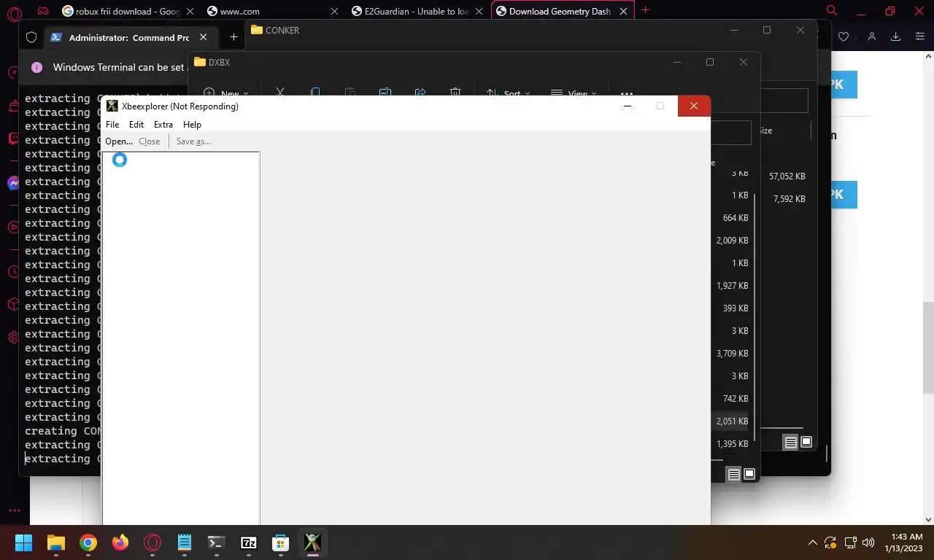This screenshot has width=934, height=560.
Task: Click the three-dots icon at Opera sidebar bottom
Action: click(14, 510)
